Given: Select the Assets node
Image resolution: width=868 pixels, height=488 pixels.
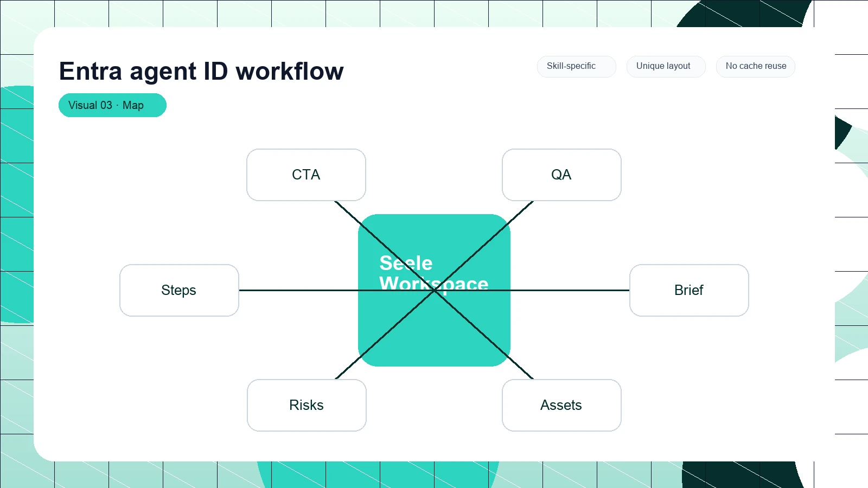Looking at the screenshot, I should tap(561, 405).
